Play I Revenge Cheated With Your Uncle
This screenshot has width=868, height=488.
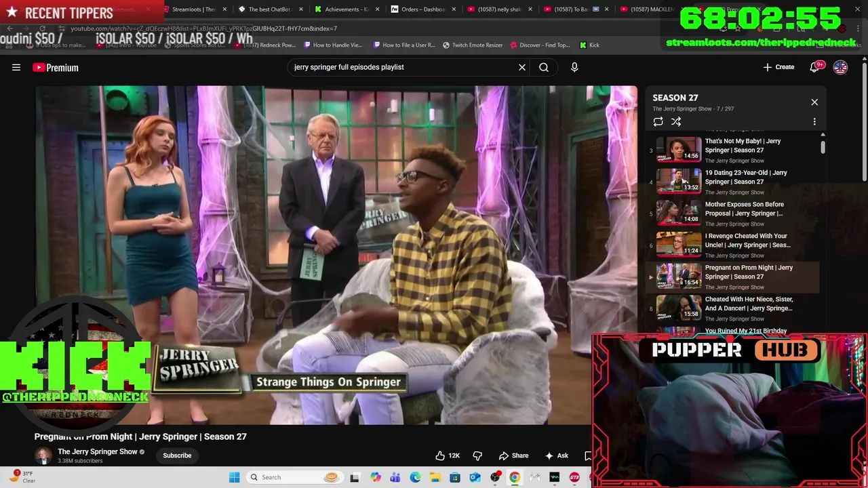tap(734, 245)
